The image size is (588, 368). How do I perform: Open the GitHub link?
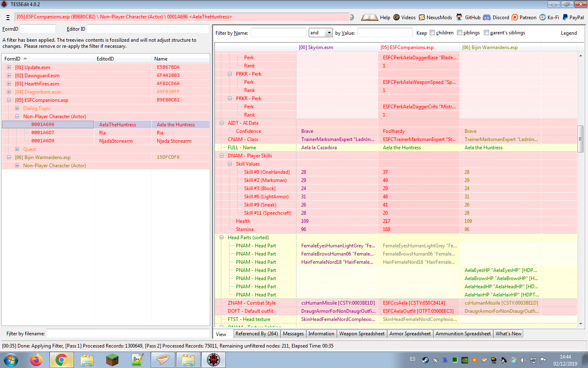468,17
